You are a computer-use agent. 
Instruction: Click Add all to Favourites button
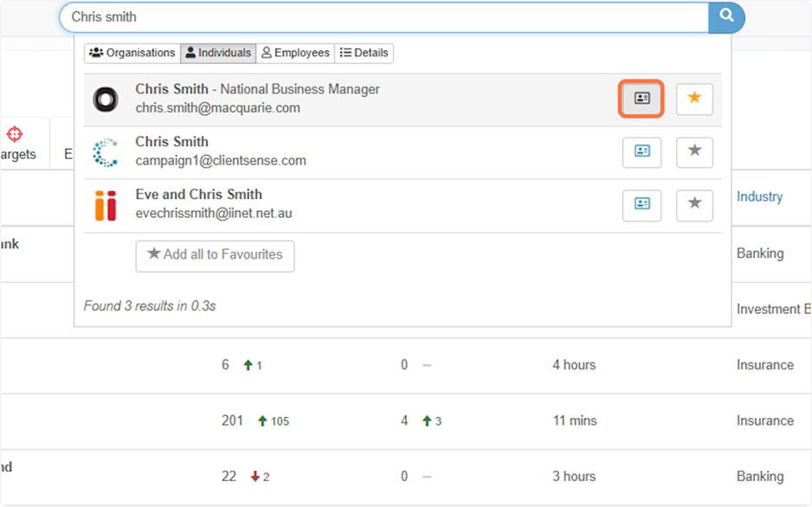(215, 255)
